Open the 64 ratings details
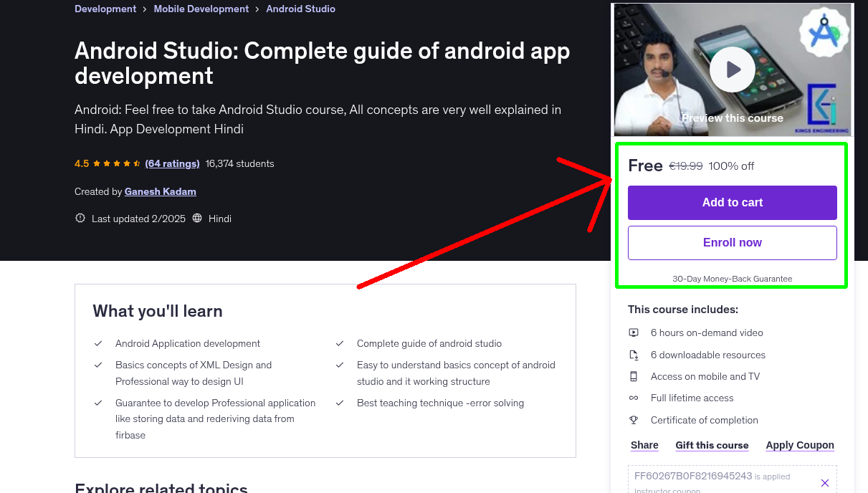The height and width of the screenshot is (493, 868). tap(172, 163)
